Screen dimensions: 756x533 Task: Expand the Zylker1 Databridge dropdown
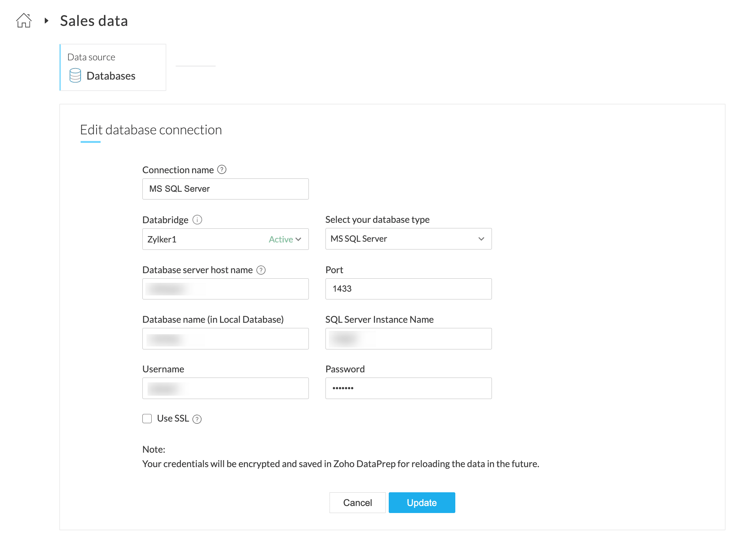point(207,239)
